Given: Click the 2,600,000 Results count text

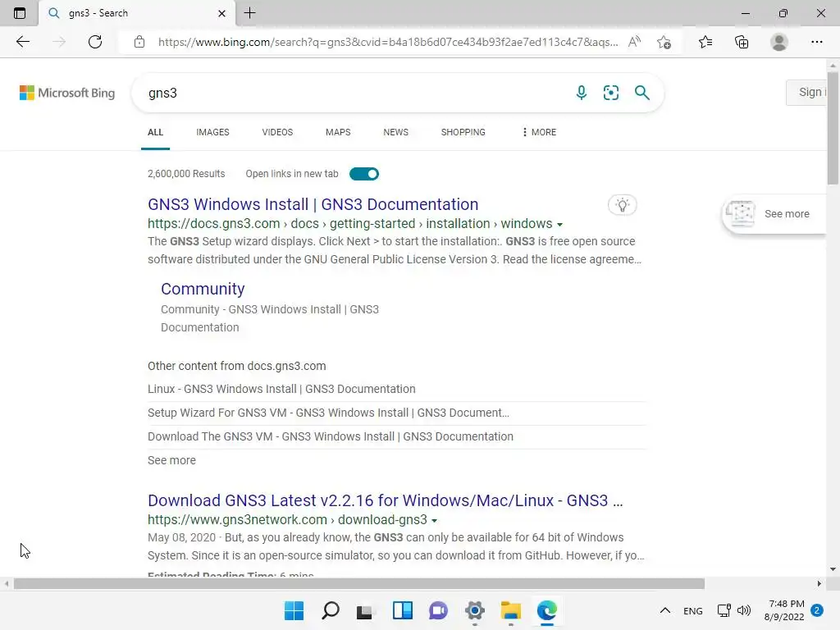Looking at the screenshot, I should coord(186,174).
